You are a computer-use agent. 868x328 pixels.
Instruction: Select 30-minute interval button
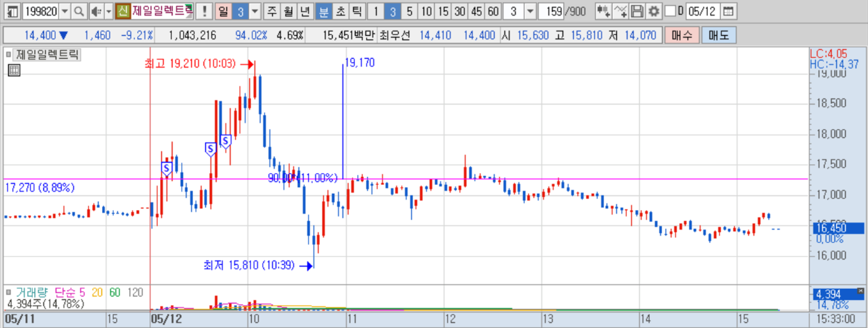[460, 11]
